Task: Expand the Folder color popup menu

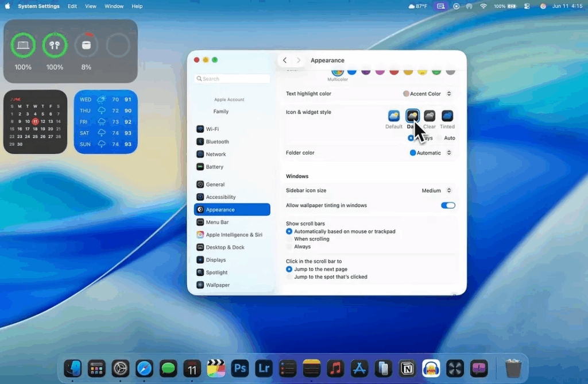Action: [431, 153]
